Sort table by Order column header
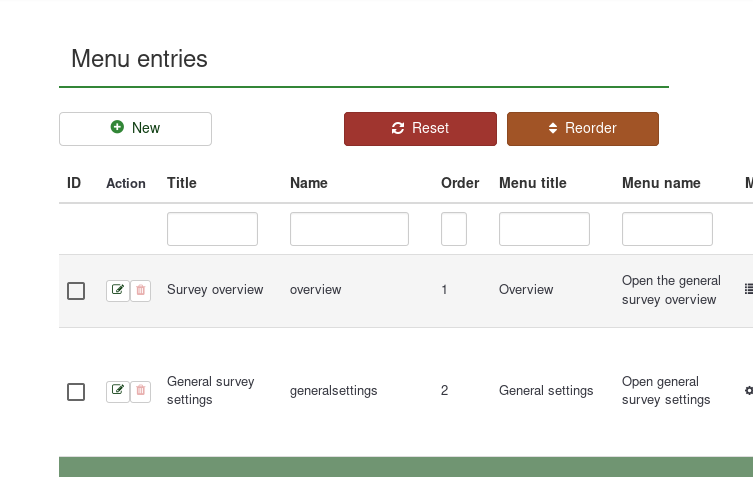This screenshot has height=477, width=753. point(460,183)
